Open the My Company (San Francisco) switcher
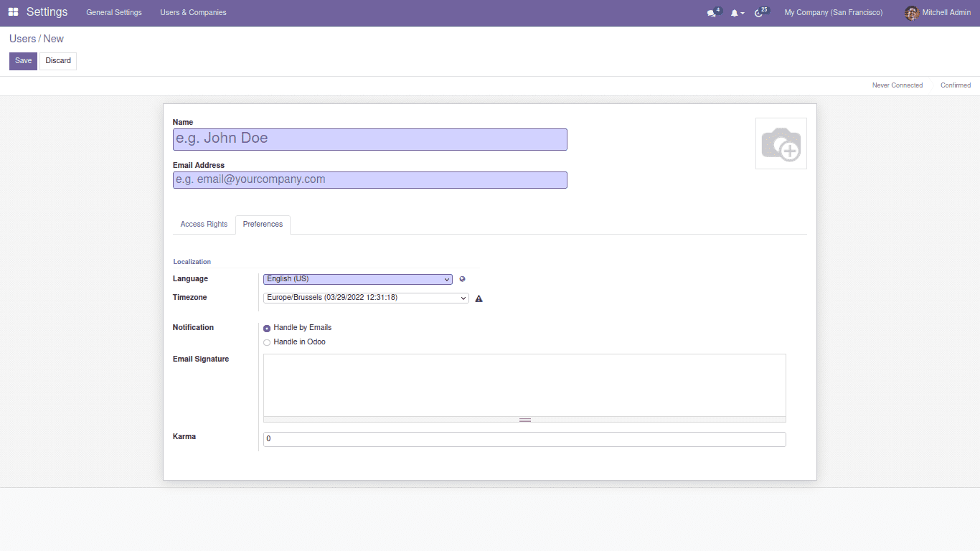980x551 pixels. pos(833,12)
